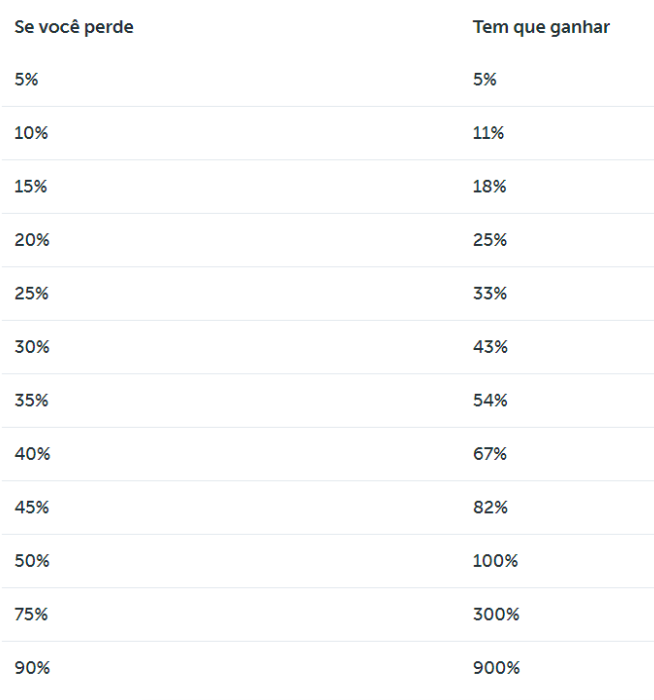Select the 20% loss cell
The image size is (654, 700).
[32, 240]
